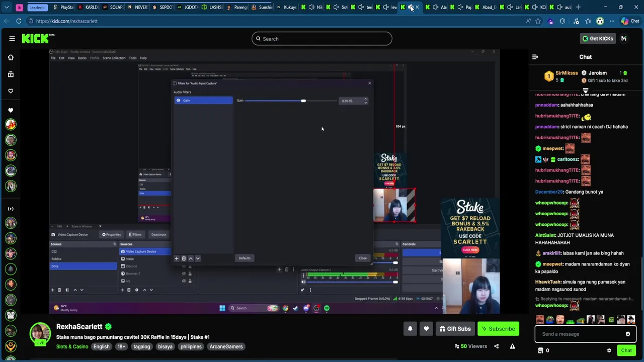Select the English tag
The height and width of the screenshot is (362, 644).
(x=101, y=346)
